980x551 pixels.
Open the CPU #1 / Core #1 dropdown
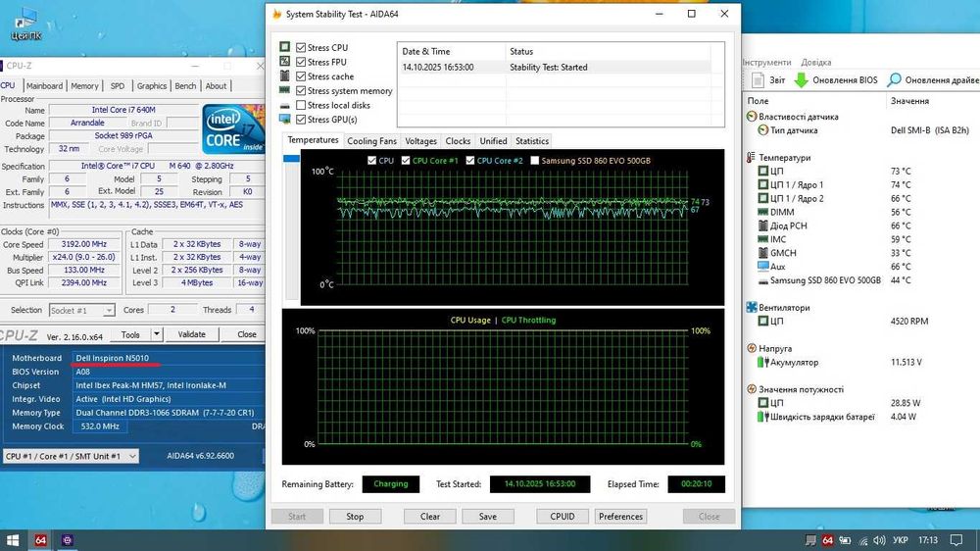(71, 457)
